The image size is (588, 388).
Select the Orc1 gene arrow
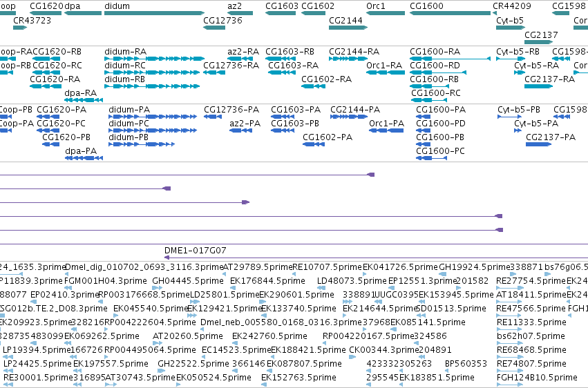click(386, 13)
